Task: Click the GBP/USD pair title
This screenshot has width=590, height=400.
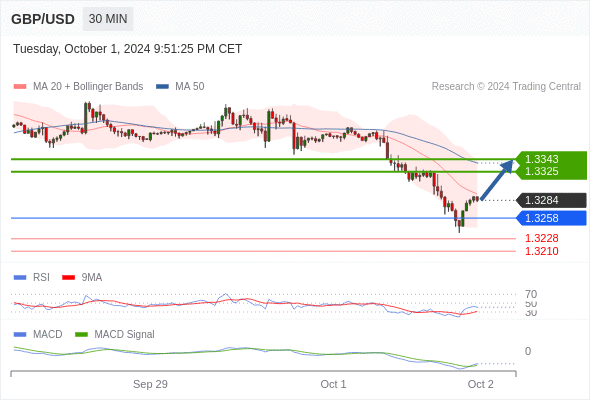Action: tap(43, 19)
